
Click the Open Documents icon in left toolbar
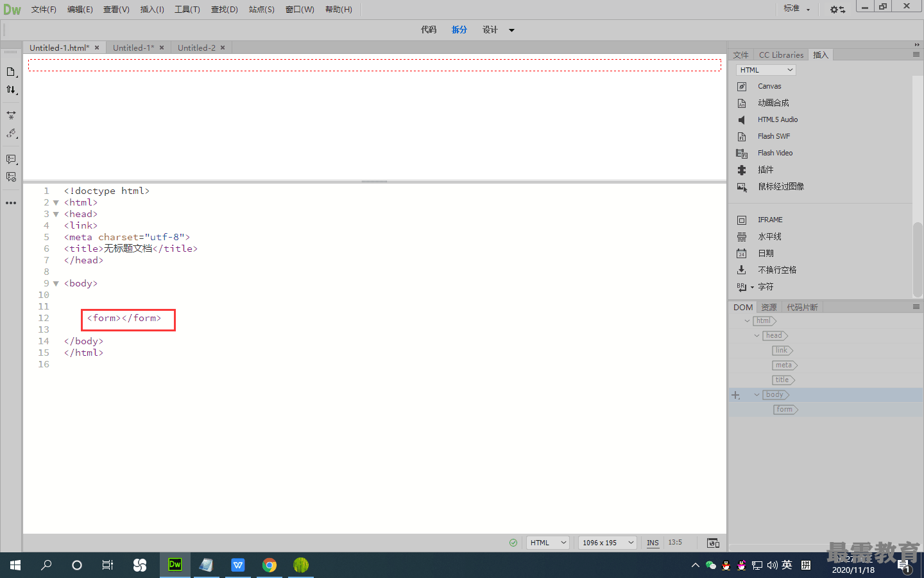pyautogui.click(x=11, y=72)
